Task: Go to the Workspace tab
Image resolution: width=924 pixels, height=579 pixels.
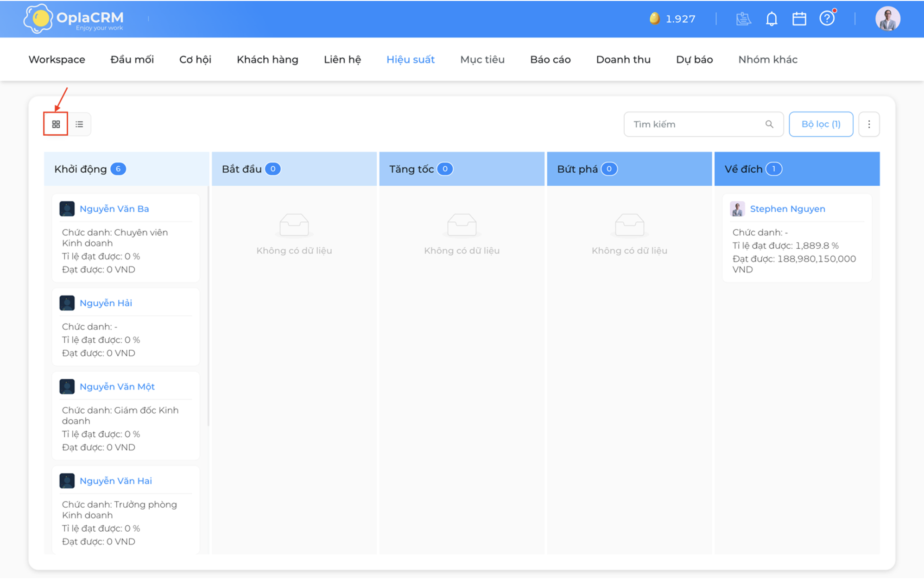Action: coord(57,59)
